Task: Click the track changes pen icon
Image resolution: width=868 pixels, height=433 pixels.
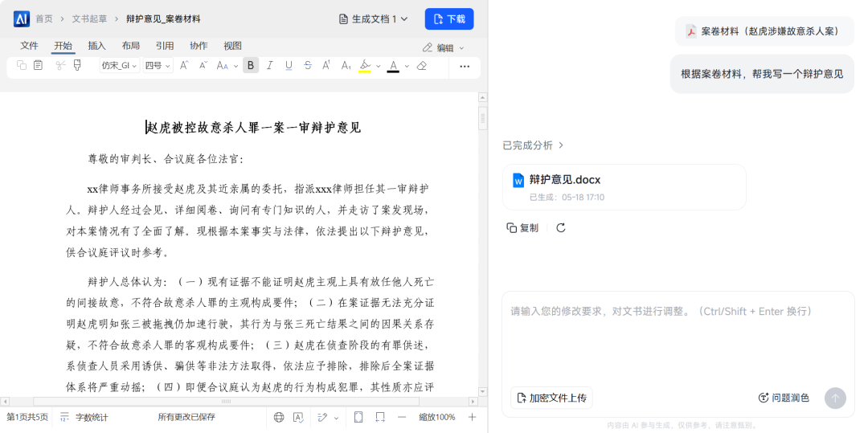Action: pos(323,417)
